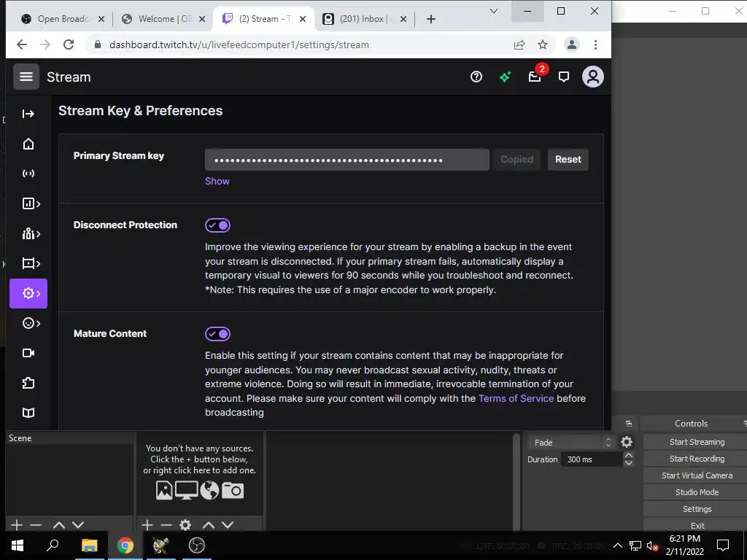Show the hidden stream key

[x=217, y=182]
